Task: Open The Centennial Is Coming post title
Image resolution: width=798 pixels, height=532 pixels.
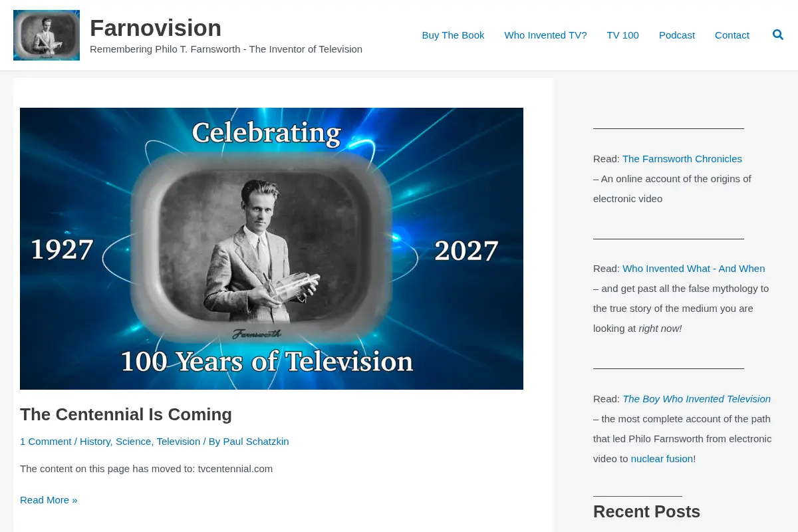Action: point(126,414)
